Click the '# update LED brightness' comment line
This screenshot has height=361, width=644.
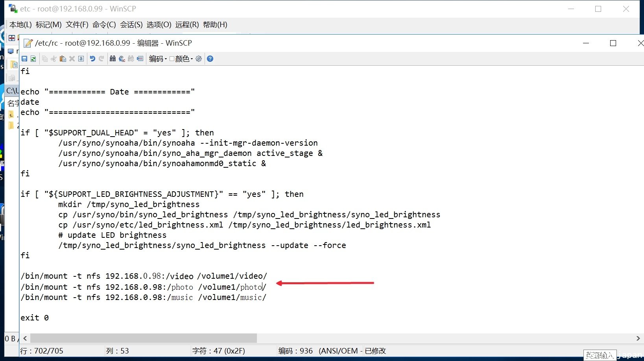[x=112, y=235]
